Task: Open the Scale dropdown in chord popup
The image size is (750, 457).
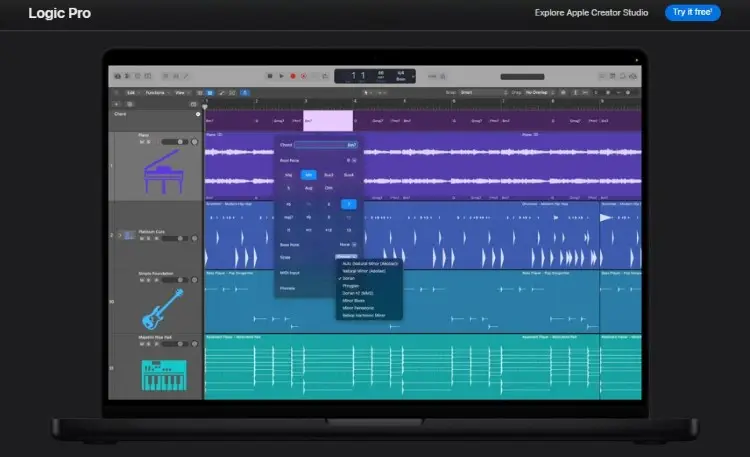Action: click(x=346, y=257)
